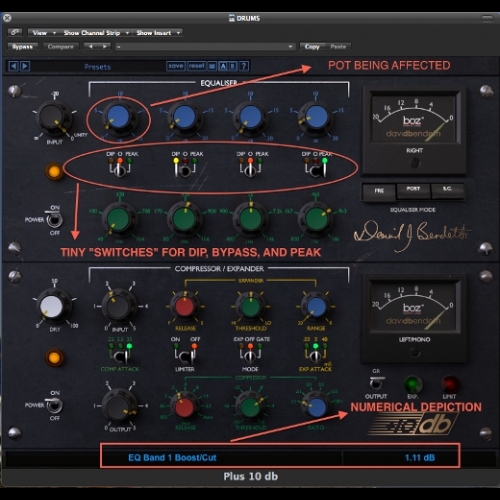Click the orange compressor power lamp

[54, 358]
